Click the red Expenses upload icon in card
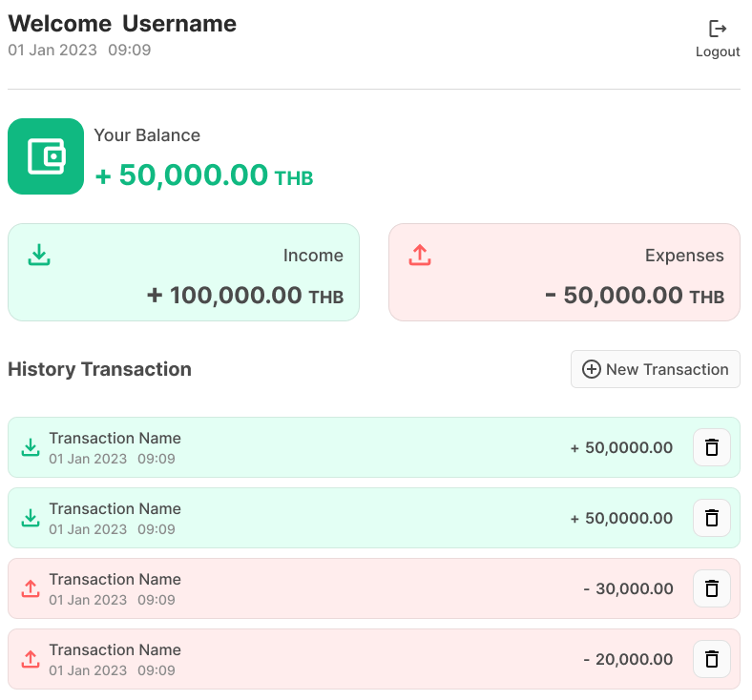The width and height of the screenshot is (752, 700). point(420,255)
